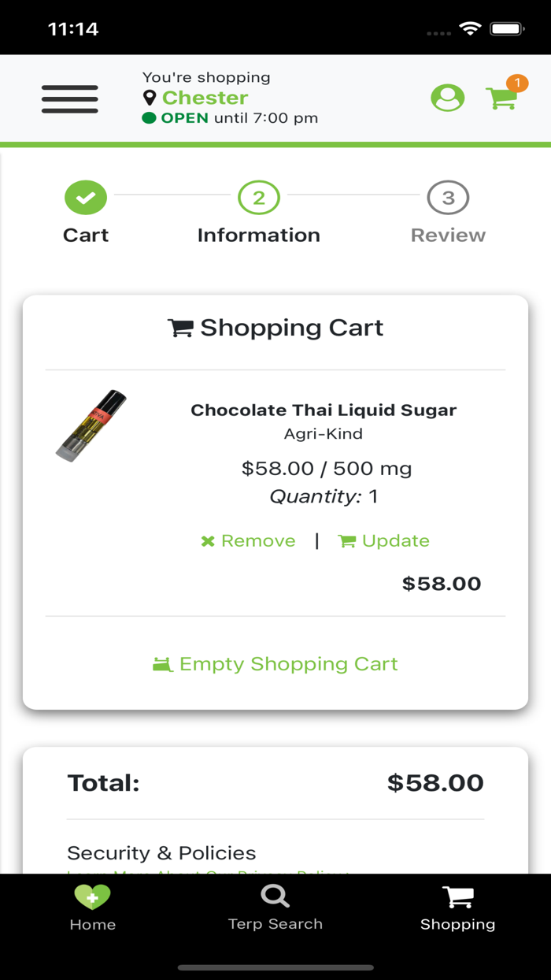The width and height of the screenshot is (551, 980).
Task: Select the Shopping tab in bottom bar
Action: [x=457, y=908]
